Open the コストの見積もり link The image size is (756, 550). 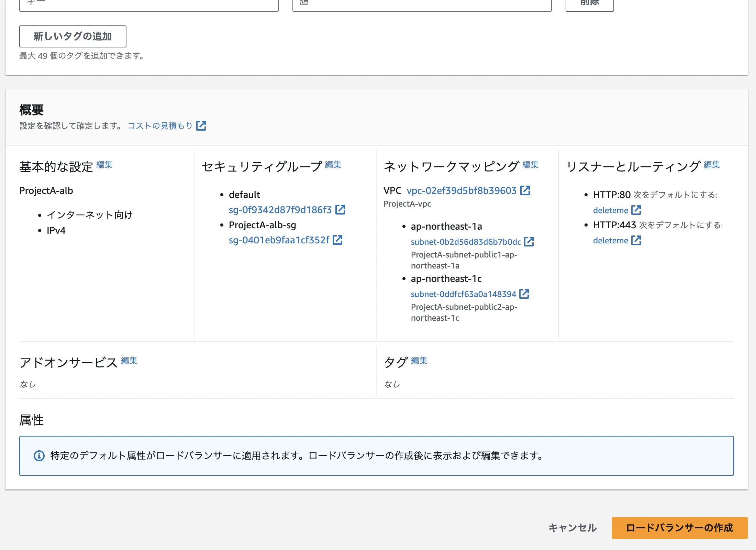point(160,126)
